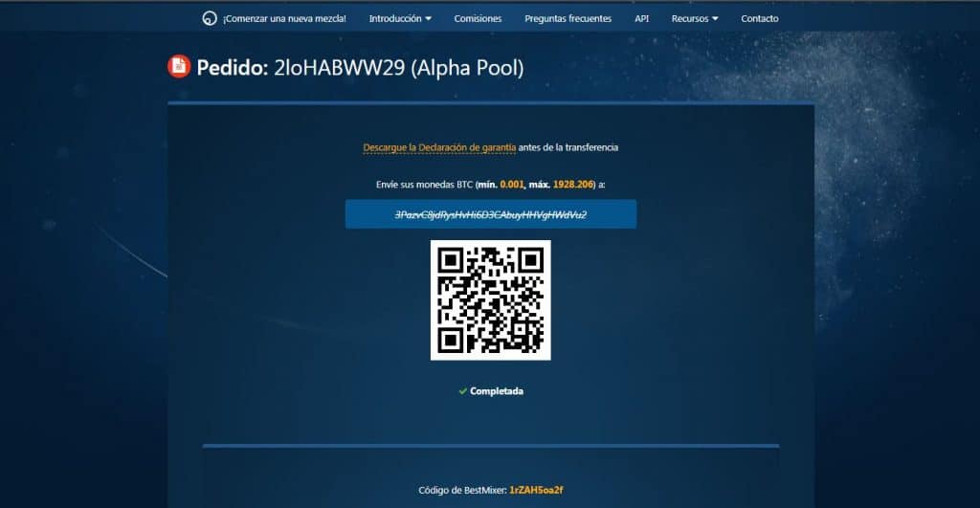Screen dimensions: 980x508
Task: Click the red document icon beside Pedido
Action: click(179, 66)
